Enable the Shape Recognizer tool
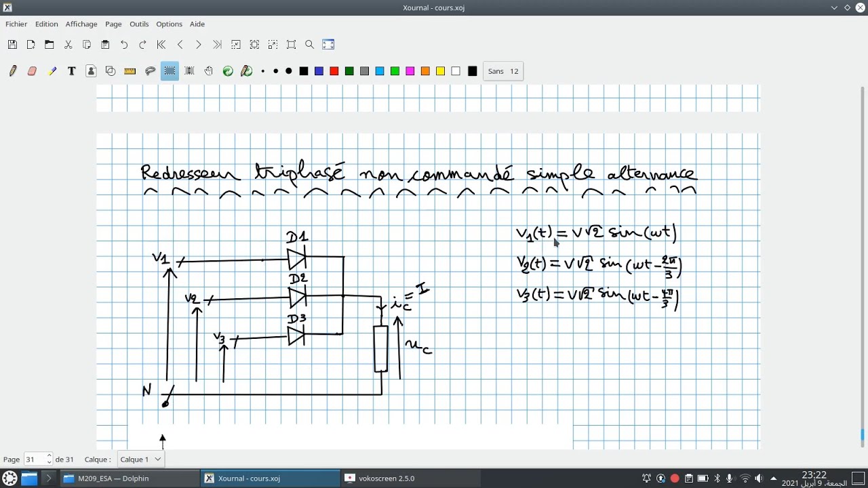This screenshot has height=488, width=868. click(x=111, y=71)
